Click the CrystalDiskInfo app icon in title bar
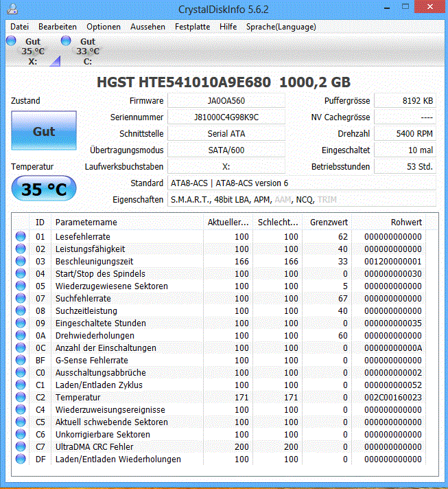Viewport: 448px width, 489px height. [x=12, y=9]
